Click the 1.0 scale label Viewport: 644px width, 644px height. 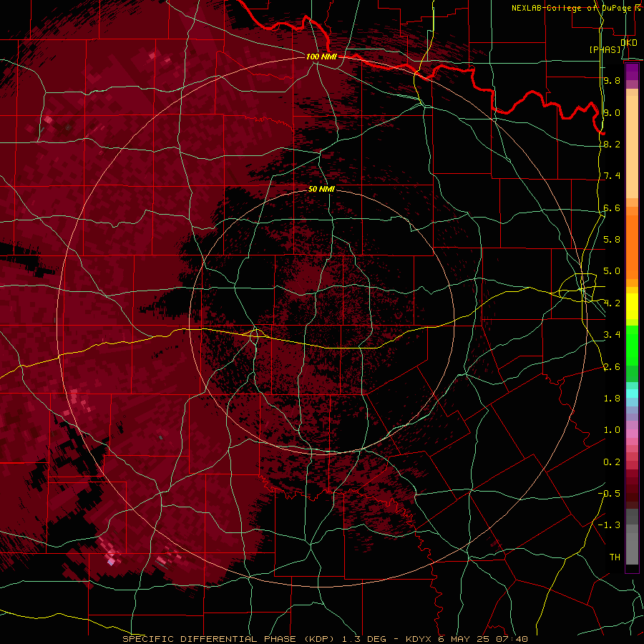[612, 430]
